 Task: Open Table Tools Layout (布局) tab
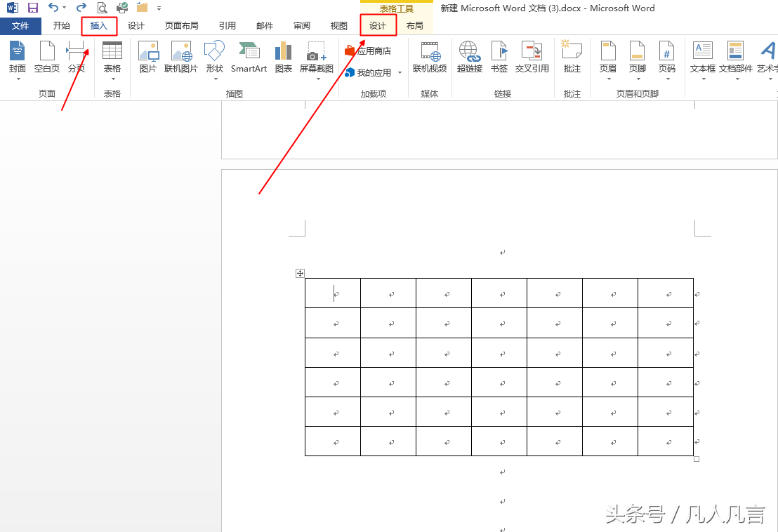[x=415, y=26]
